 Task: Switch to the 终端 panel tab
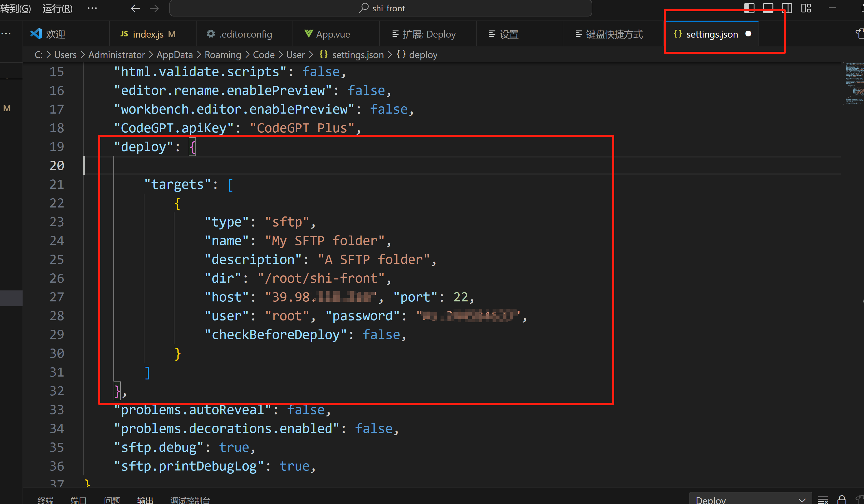click(46, 500)
